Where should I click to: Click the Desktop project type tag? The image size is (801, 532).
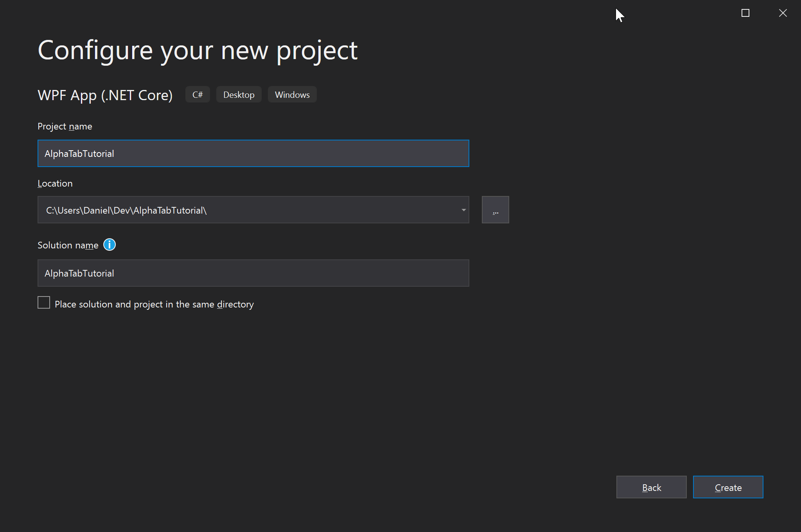click(239, 95)
